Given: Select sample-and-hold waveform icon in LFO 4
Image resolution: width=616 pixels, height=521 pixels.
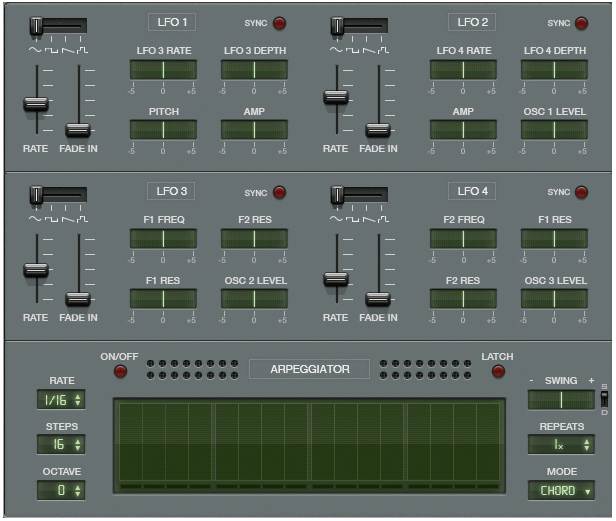Looking at the screenshot, I should [x=383, y=219].
